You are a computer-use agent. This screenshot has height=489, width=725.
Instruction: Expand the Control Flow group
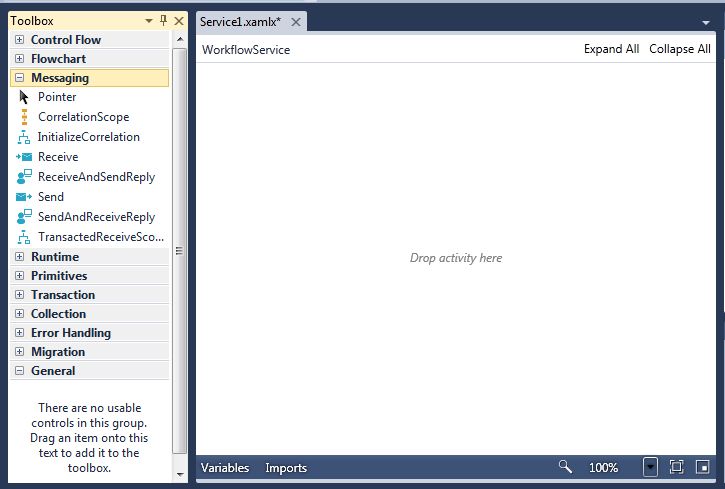coord(19,40)
